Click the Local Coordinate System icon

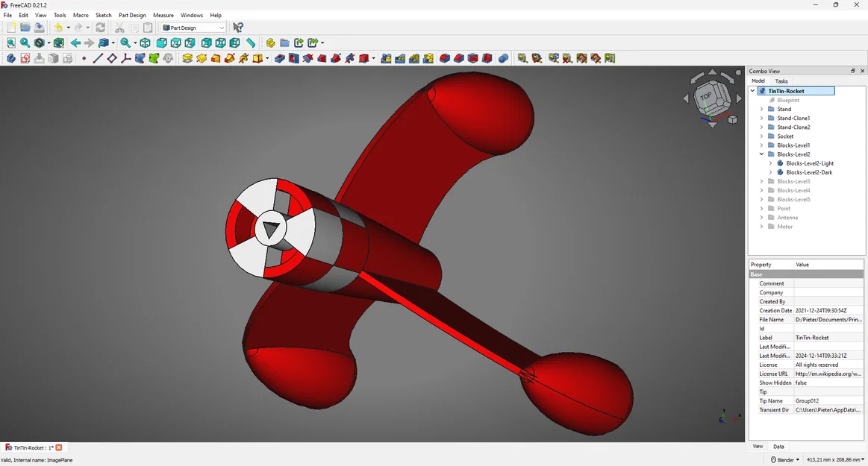pyautogui.click(x=125, y=58)
